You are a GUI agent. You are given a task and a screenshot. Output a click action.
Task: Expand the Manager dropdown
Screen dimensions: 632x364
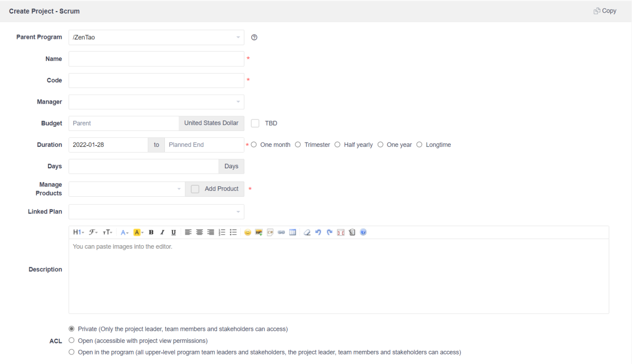coord(156,102)
